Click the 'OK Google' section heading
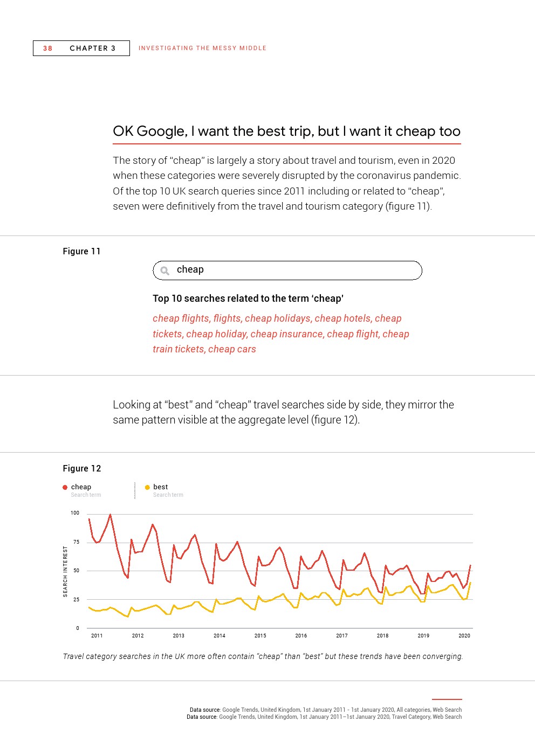The width and height of the screenshot is (535, 756). coord(286,131)
